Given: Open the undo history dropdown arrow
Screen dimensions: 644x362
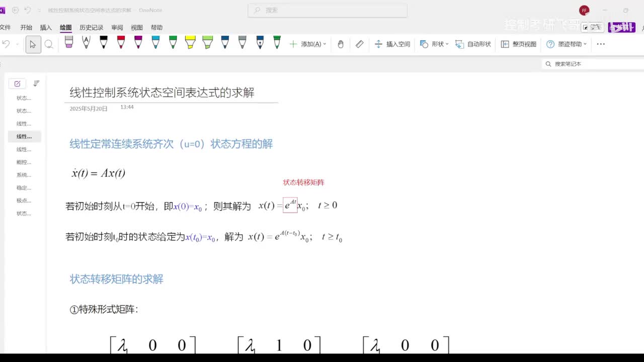Looking at the screenshot, I should coord(17,44).
